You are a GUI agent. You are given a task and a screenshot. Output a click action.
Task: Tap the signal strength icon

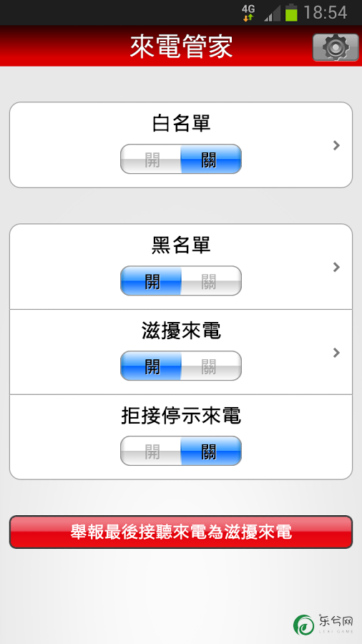272,13
